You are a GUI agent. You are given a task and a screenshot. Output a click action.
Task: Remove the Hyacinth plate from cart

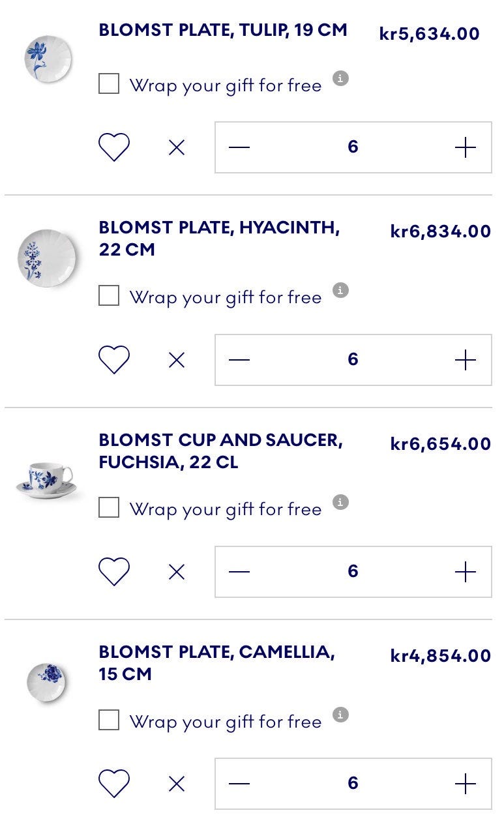177,360
